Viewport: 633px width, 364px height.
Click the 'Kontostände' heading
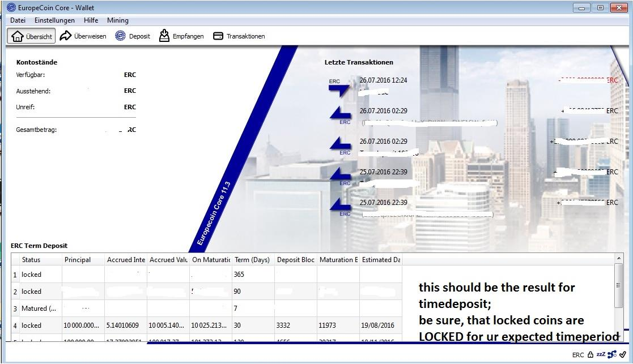click(x=37, y=62)
